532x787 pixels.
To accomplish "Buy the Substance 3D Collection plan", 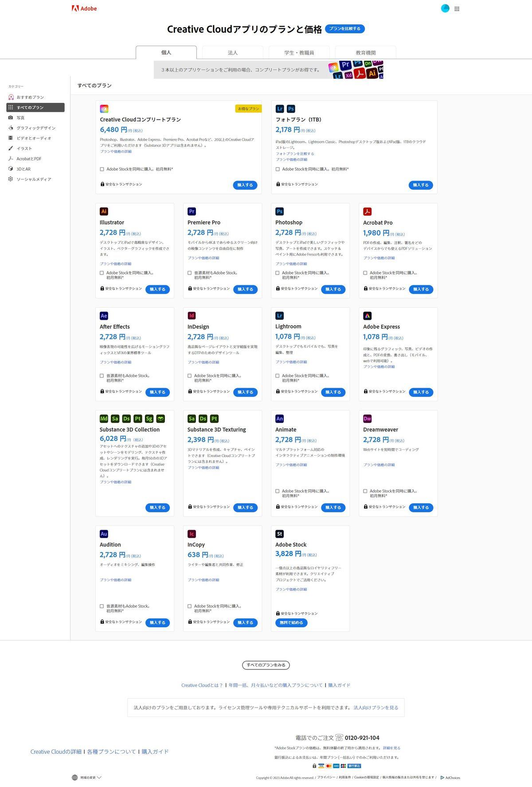I will [157, 508].
